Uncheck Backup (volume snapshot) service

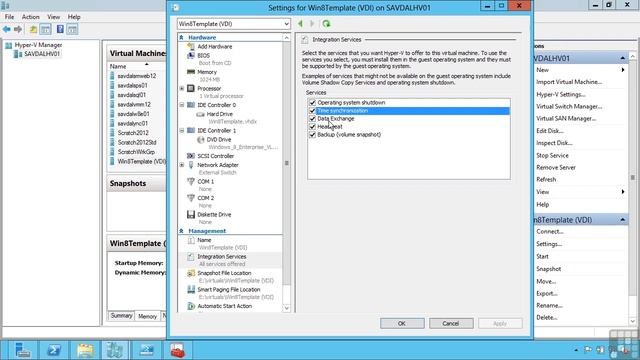coord(312,135)
